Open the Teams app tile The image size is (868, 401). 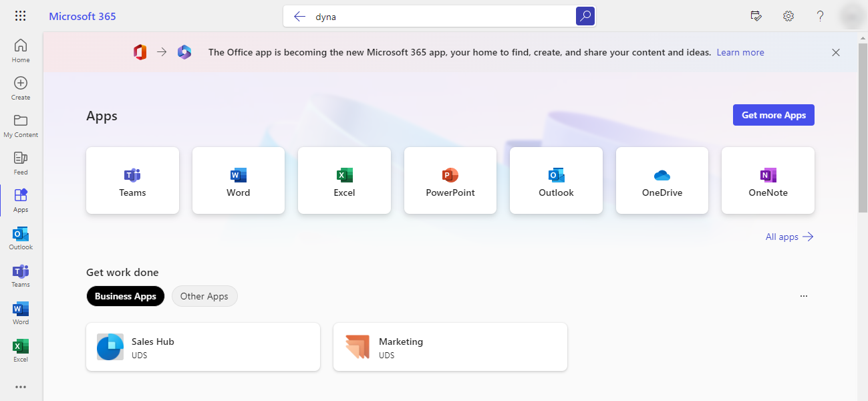pos(133,180)
